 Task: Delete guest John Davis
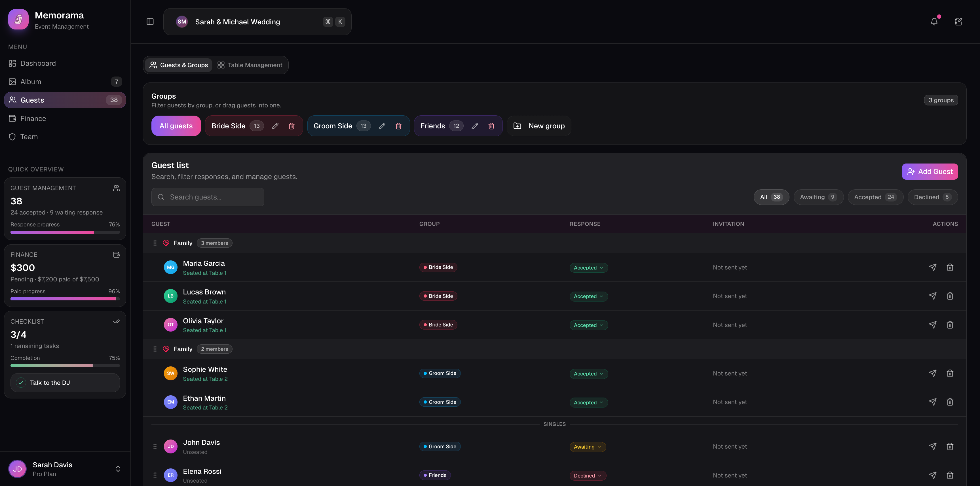pyautogui.click(x=950, y=446)
